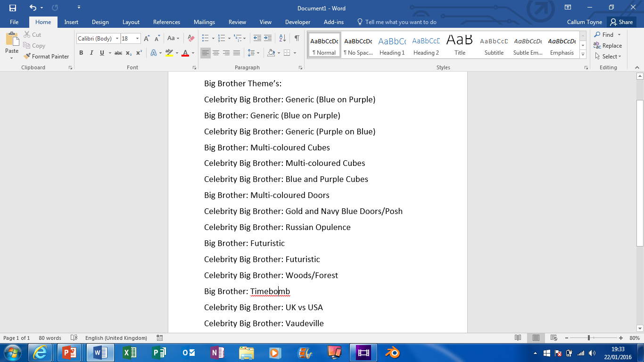Image resolution: width=644 pixels, height=362 pixels.
Task: Apply red font color button
Action: tap(185, 53)
